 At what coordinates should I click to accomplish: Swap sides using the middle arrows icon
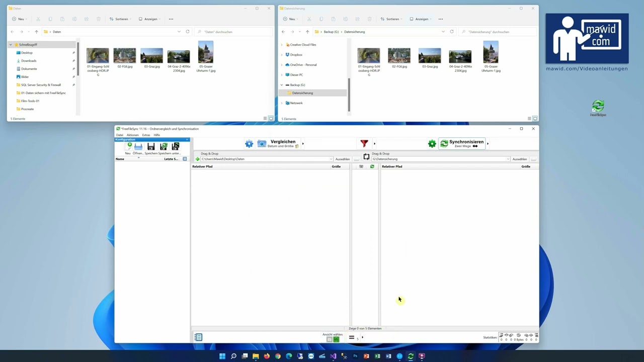click(x=366, y=157)
